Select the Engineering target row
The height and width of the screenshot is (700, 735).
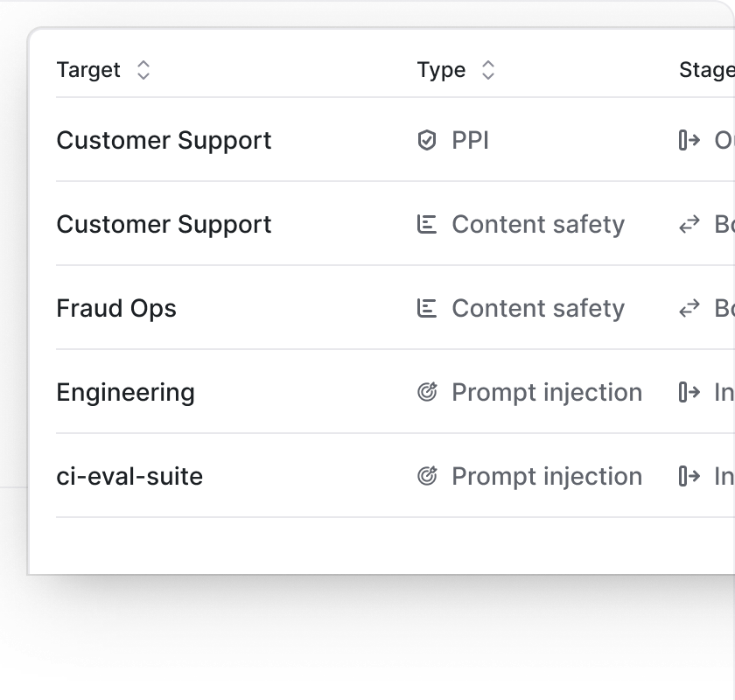point(395,391)
